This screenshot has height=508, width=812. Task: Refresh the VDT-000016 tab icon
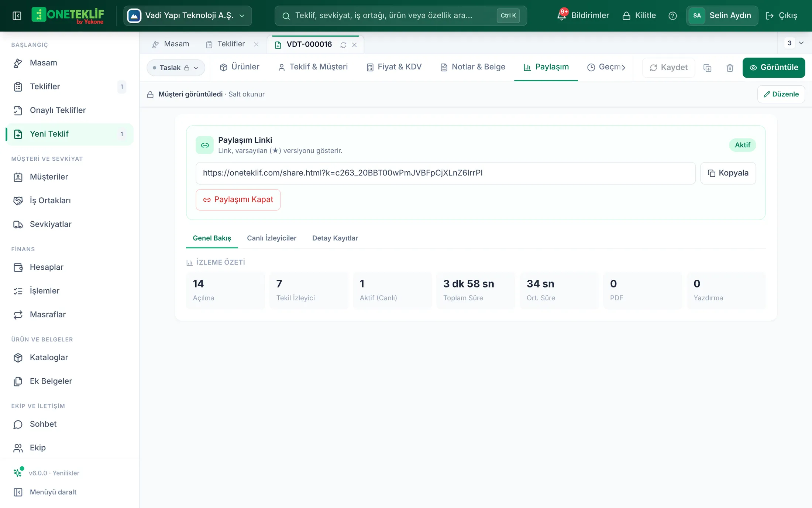pos(343,45)
